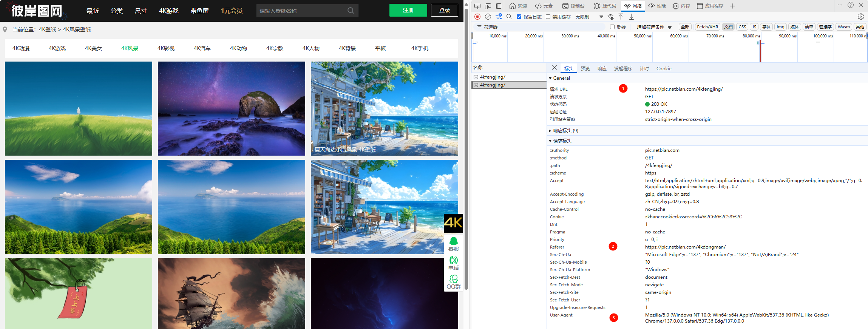Switch to the 元素 elements tab

pos(544,6)
